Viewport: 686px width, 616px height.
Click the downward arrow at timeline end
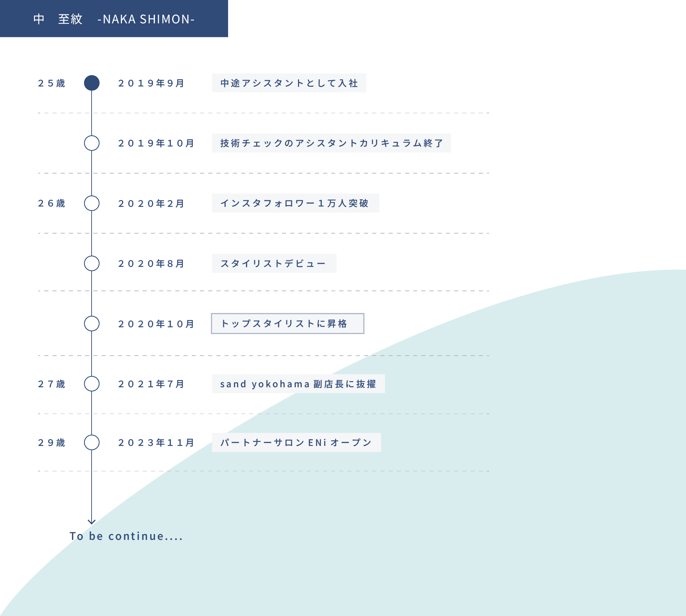(x=92, y=521)
